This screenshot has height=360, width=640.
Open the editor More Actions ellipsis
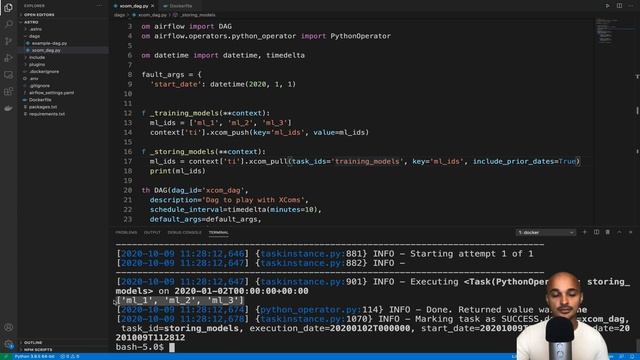pyautogui.click(x=631, y=6)
